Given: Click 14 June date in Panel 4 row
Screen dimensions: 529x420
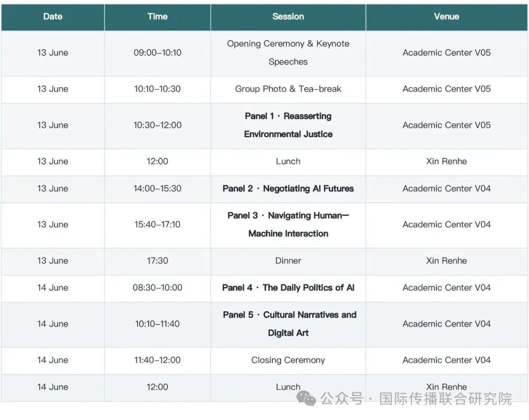Looking at the screenshot, I should [x=52, y=288].
